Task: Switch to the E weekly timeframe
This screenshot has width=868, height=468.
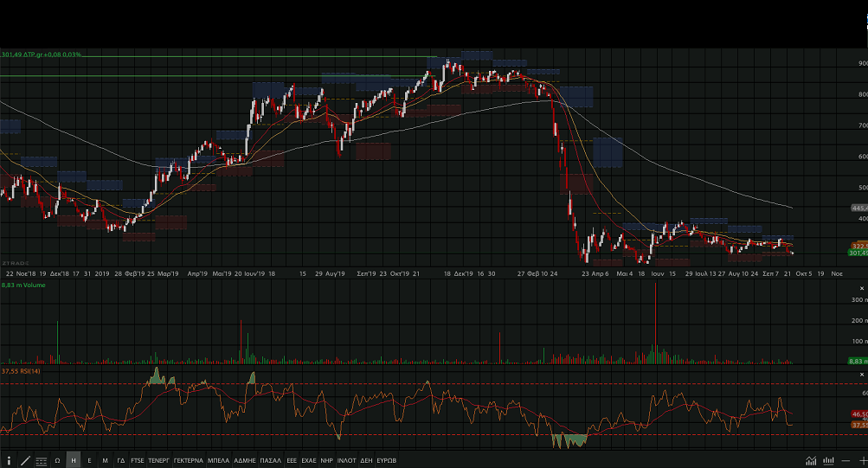Action: click(89, 460)
